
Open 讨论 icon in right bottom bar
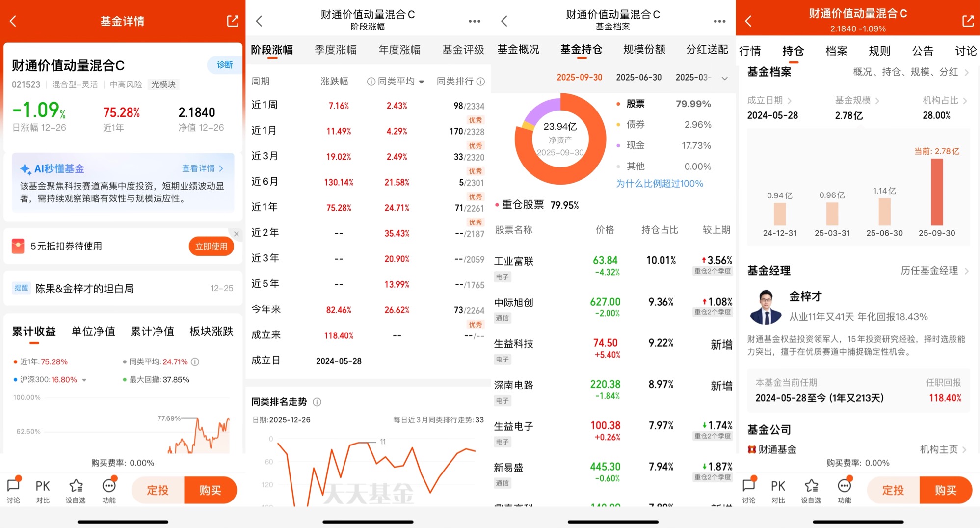pos(749,490)
